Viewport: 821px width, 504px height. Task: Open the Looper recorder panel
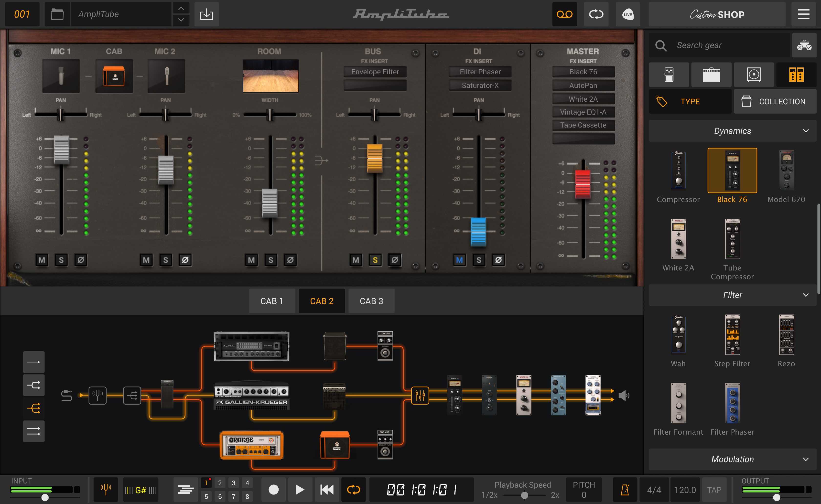click(564, 14)
